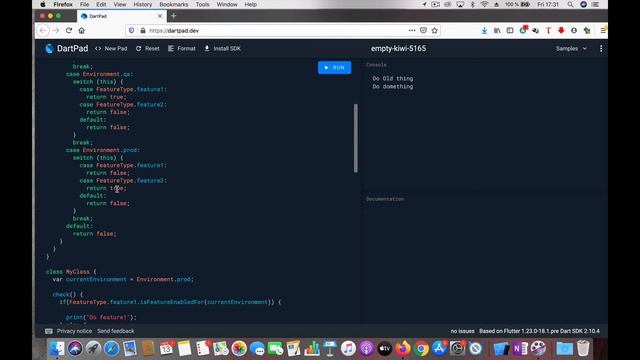Open the Tools menu
The height and width of the screenshot is (360, 640).
coord(202,4)
